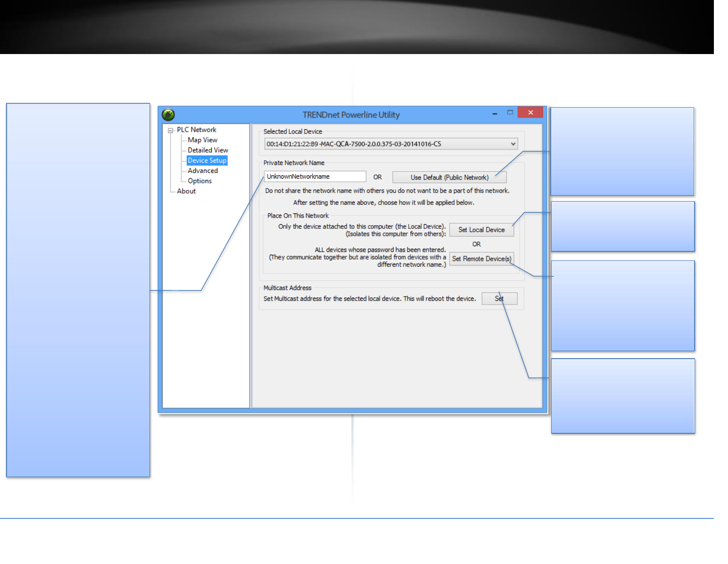The image size is (728, 564).
Task: Click the TRENDnet Powerline Utility title text
Action: pos(351,115)
